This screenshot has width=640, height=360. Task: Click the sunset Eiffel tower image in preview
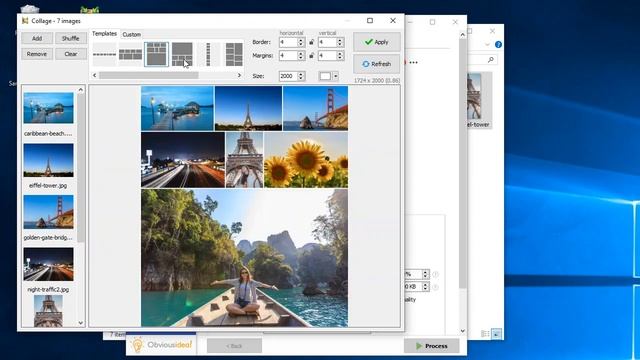click(x=248, y=108)
